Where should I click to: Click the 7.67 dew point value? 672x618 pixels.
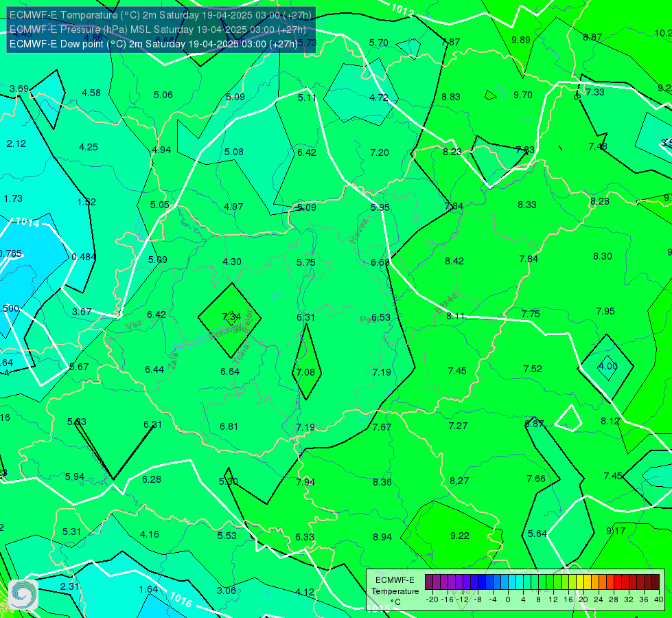(x=382, y=427)
